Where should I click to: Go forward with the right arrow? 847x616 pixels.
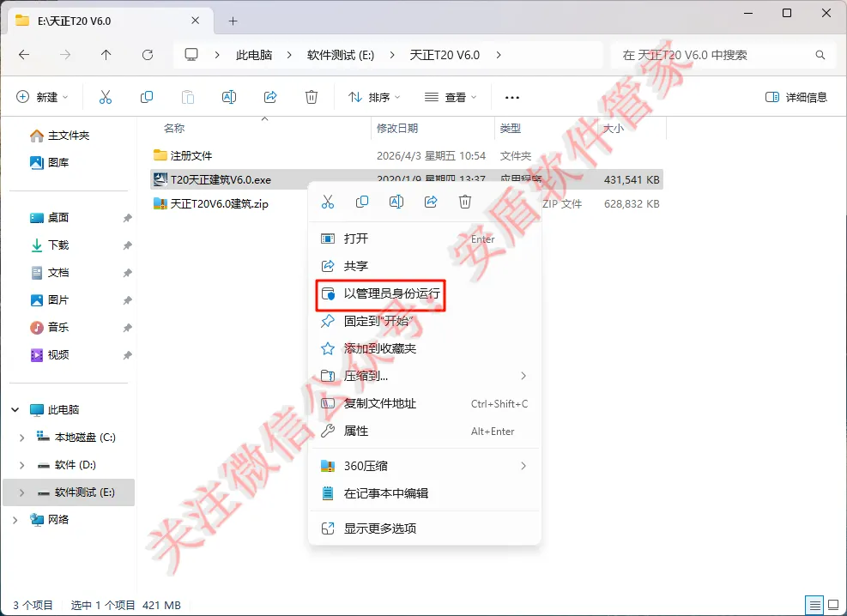(x=65, y=55)
